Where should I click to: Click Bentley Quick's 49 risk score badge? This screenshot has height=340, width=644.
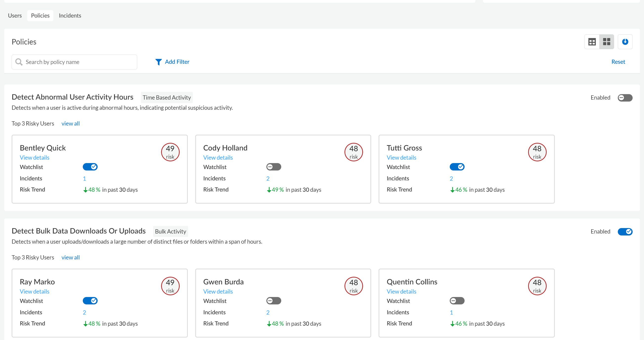(170, 152)
